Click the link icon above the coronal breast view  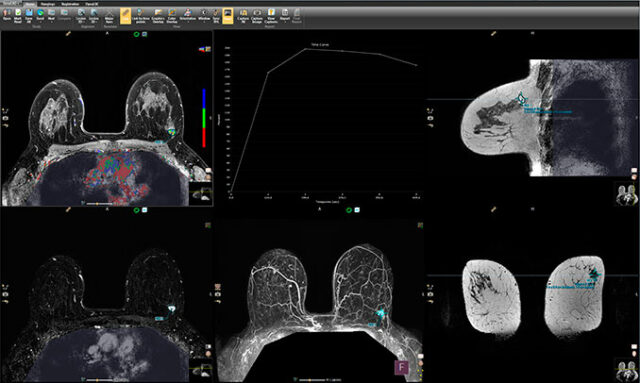[493, 209]
